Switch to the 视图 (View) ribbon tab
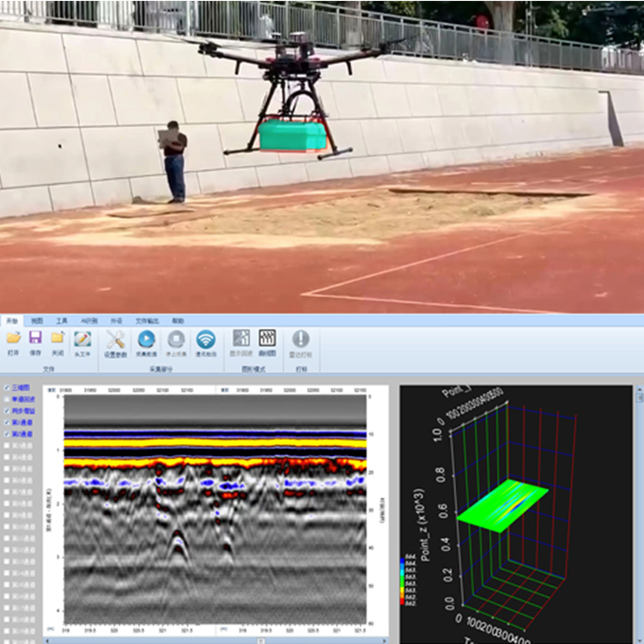 coord(37,319)
